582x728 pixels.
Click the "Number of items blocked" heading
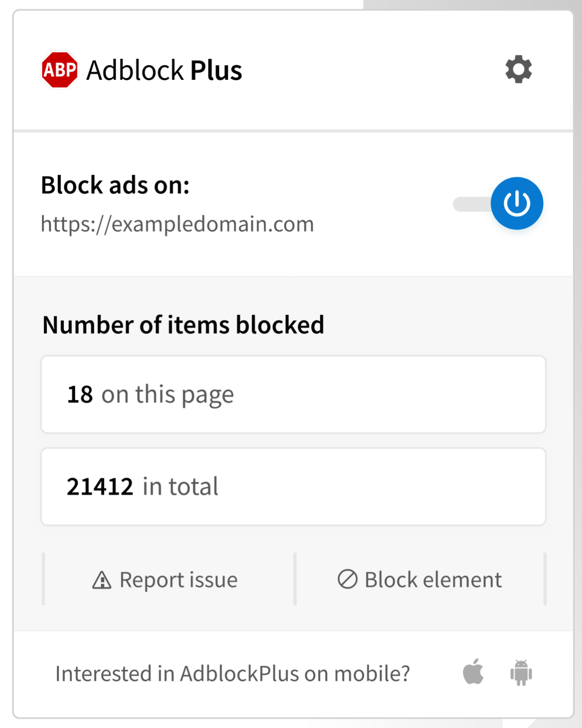(x=183, y=325)
